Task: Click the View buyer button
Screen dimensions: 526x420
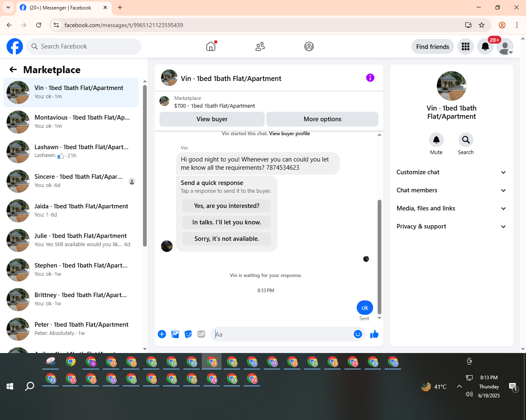Action: click(x=212, y=119)
